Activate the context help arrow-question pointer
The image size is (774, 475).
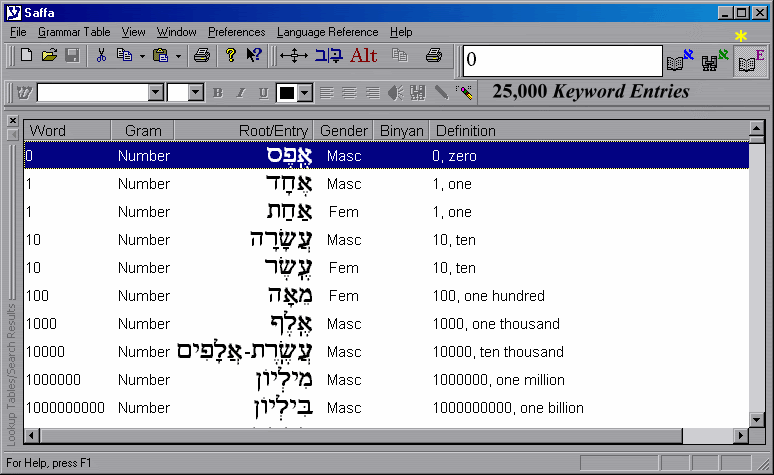254,55
